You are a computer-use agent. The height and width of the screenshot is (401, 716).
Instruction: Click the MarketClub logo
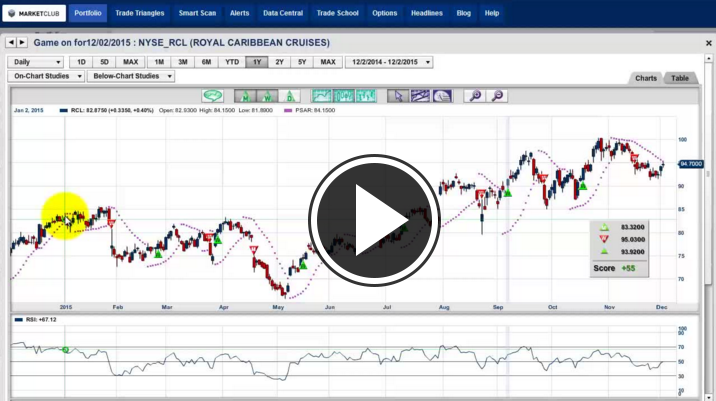pos(34,13)
